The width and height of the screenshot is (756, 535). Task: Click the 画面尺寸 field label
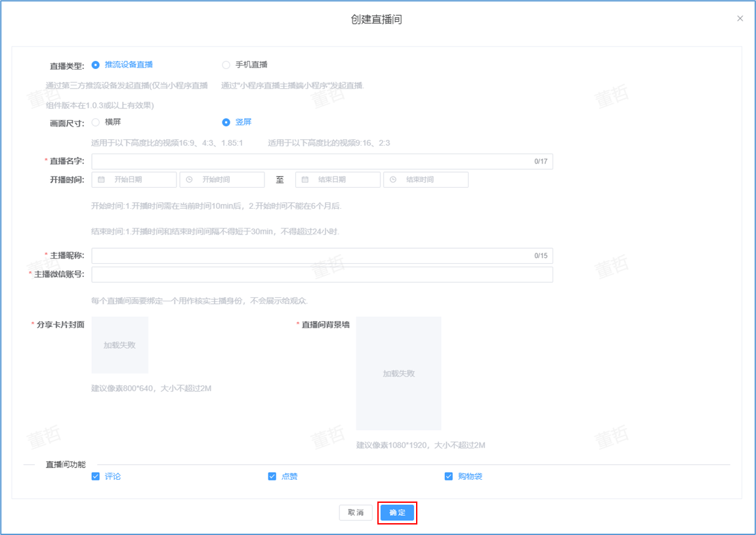point(67,123)
